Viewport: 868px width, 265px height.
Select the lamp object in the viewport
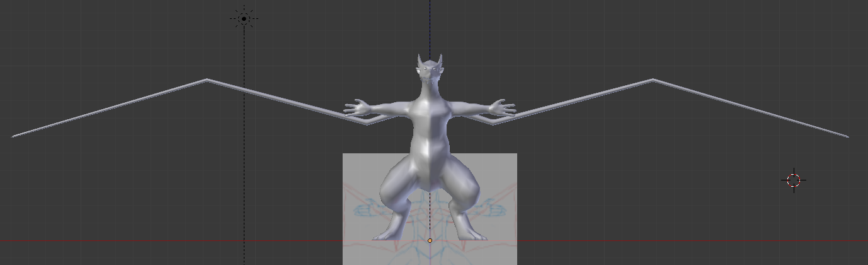(x=244, y=18)
